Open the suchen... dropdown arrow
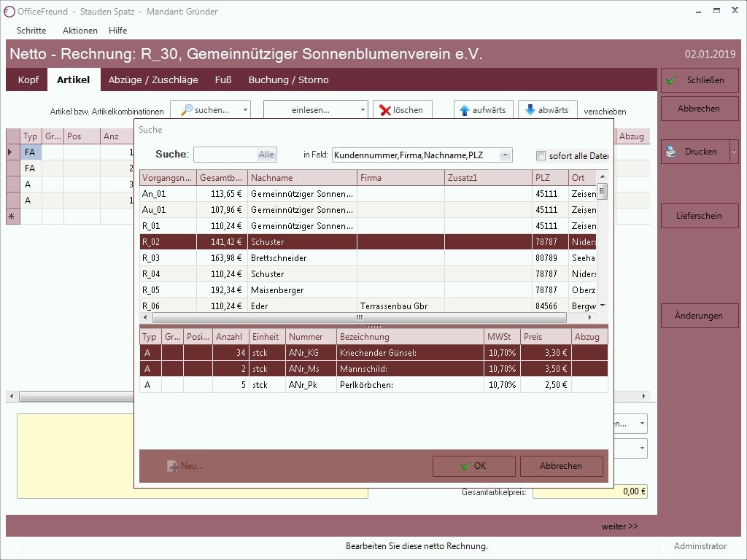The height and width of the screenshot is (560, 747). [245, 110]
